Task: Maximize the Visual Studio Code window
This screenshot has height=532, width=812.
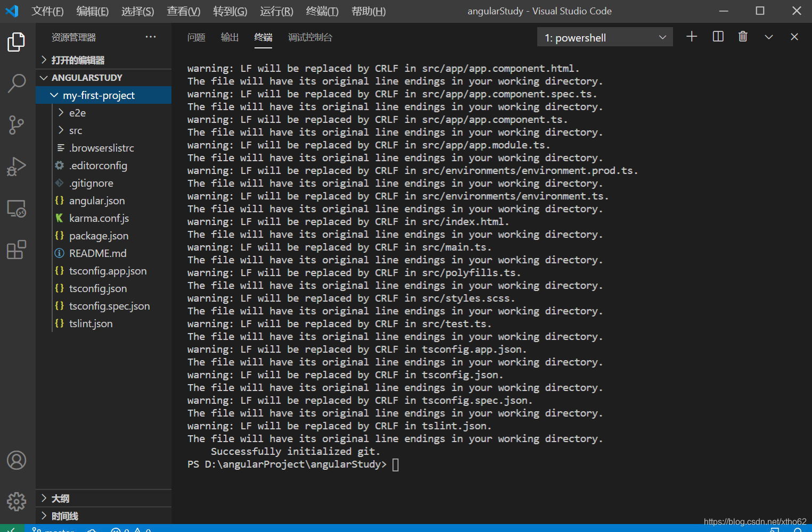Action: 760,11
